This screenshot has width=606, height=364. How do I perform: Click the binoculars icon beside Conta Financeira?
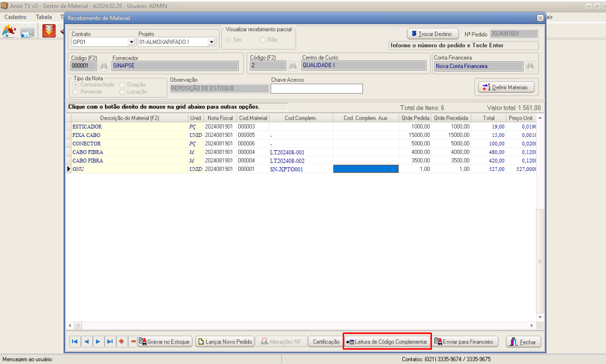tap(530, 66)
